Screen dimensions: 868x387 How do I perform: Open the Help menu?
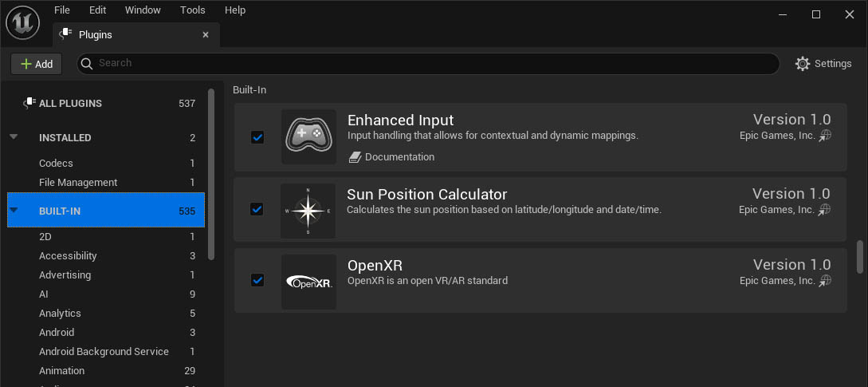pos(235,10)
